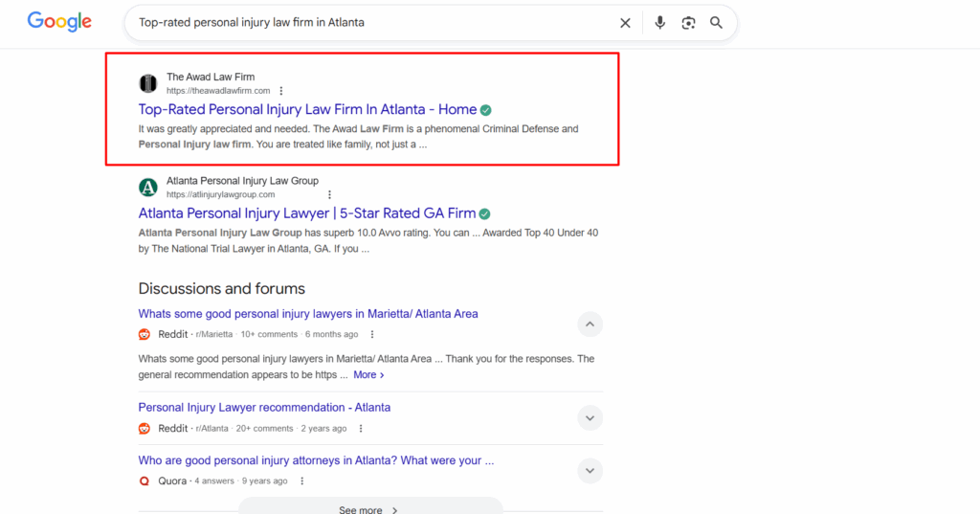
Task: Expand Personal Injury Lawyer recommendation discussion
Action: 590,417
